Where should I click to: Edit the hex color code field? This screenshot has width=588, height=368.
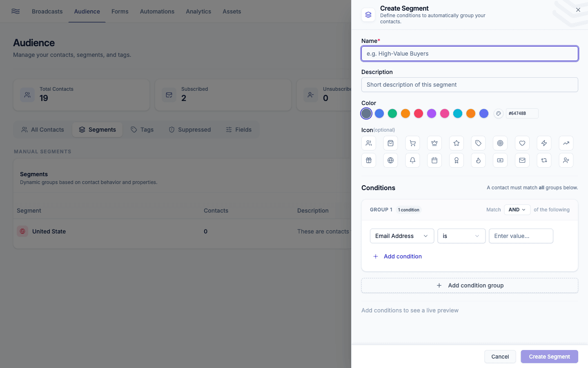tap(522, 114)
